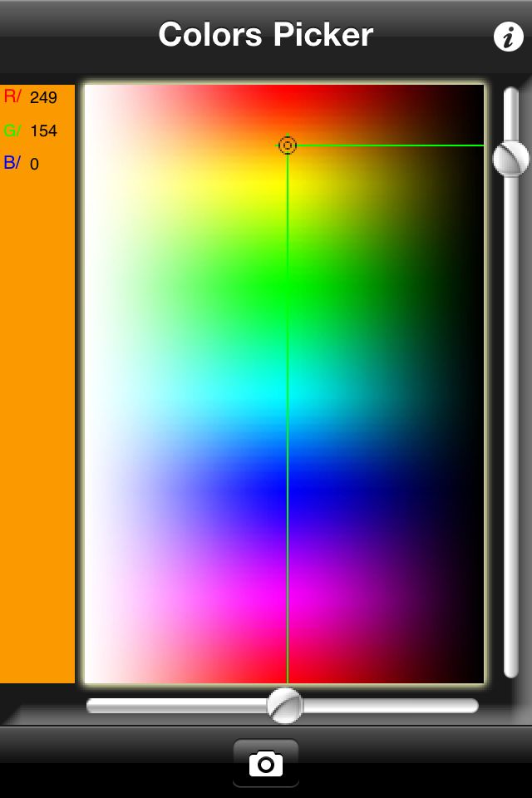Click the green G/ value 154
This screenshot has height=798, width=532.
pos(30,131)
